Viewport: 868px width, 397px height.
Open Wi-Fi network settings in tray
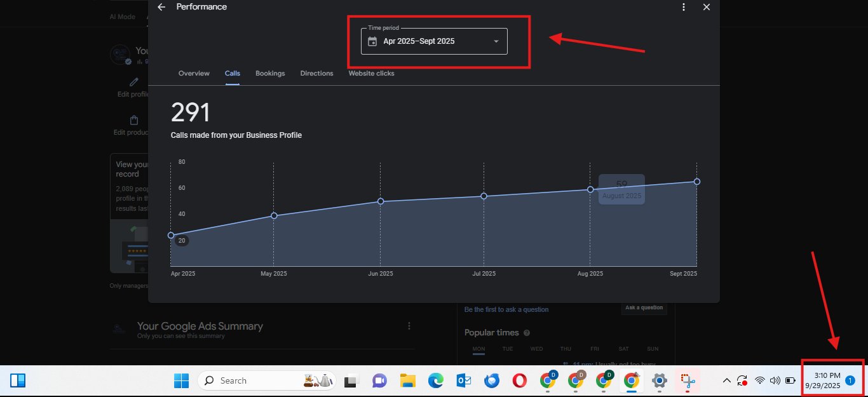tap(759, 380)
